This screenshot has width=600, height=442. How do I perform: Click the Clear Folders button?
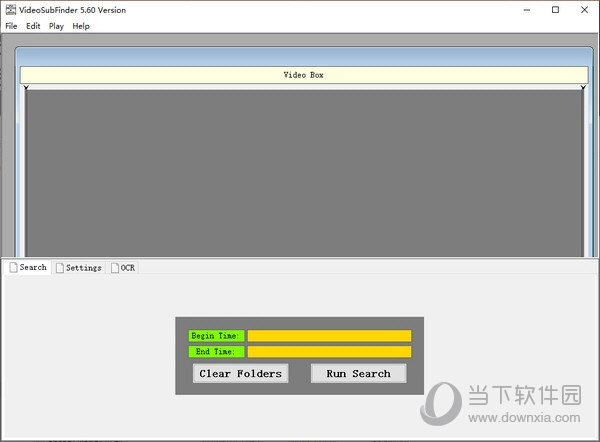click(240, 373)
